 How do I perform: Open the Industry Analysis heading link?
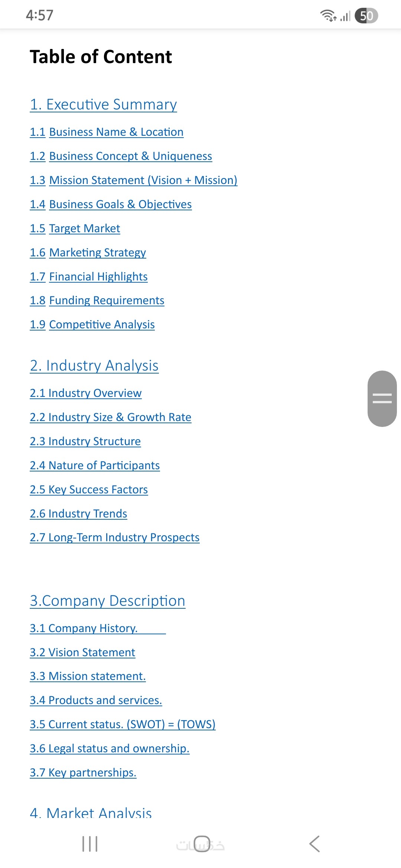pos(94,366)
